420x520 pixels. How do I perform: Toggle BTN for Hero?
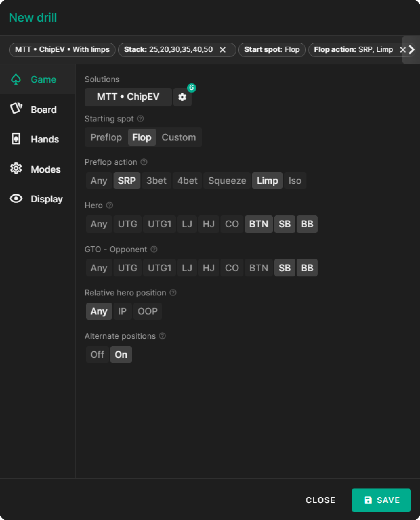click(x=259, y=224)
